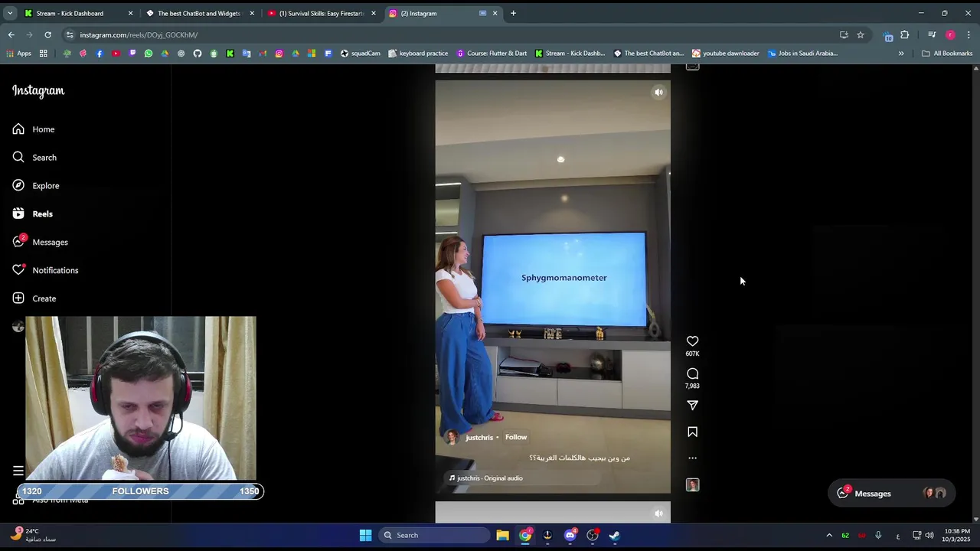Viewport: 980px width, 551px height.
Task: Click justchris profile avatar on reel
Action: tap(452, 437)
